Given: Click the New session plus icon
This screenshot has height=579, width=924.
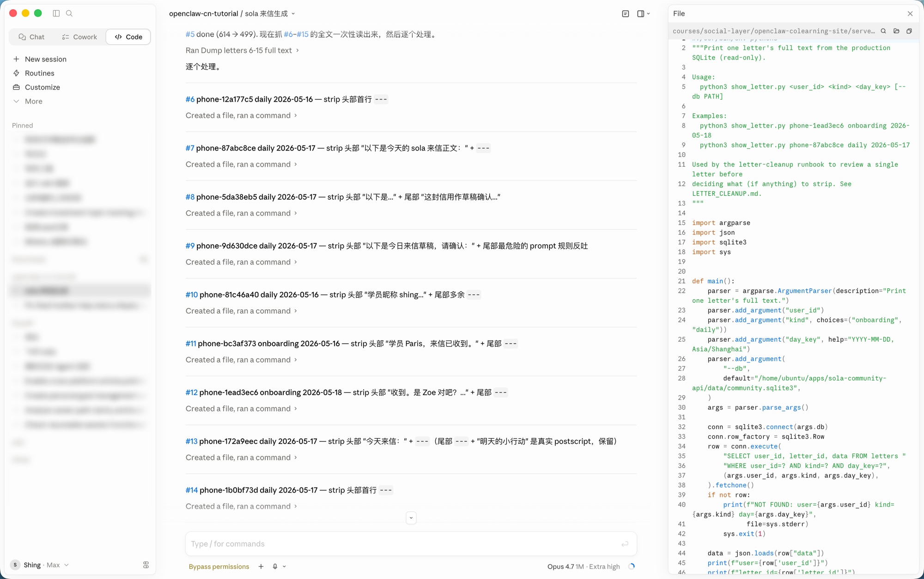Looking at the screenshot, I should (x=17, y=59).
